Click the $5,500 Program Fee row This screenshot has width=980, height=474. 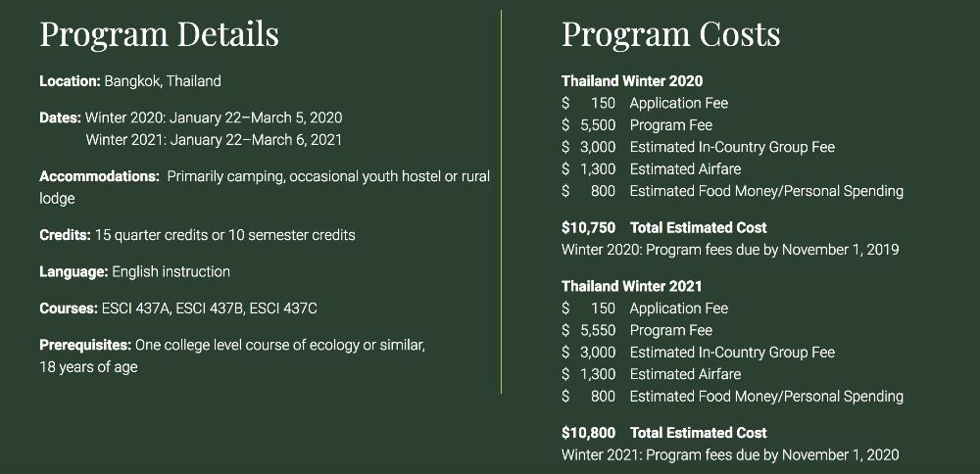coord(637,125)
